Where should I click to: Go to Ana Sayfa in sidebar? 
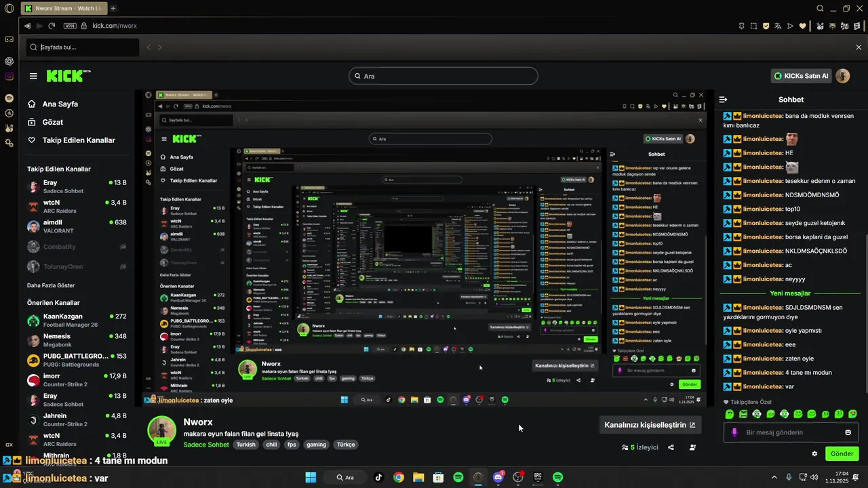point(53,104)
